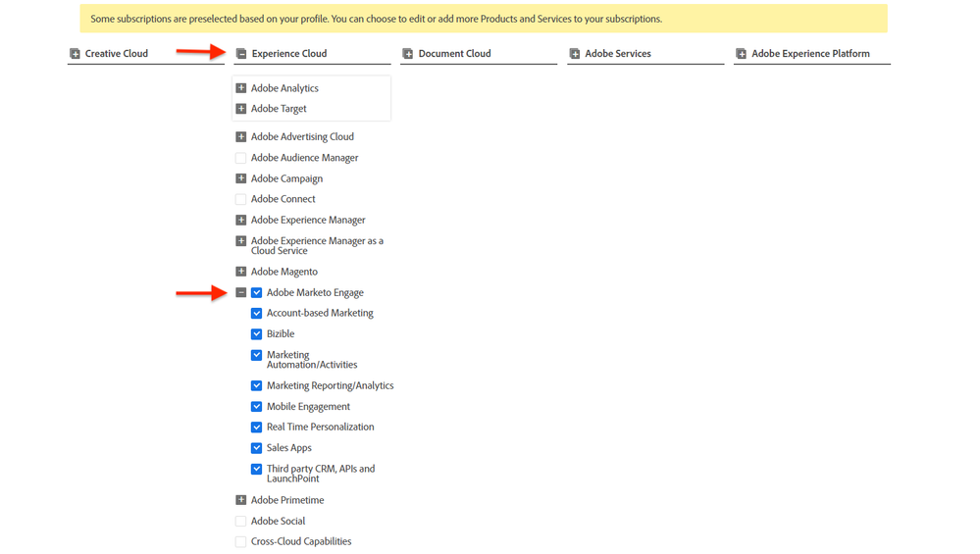
Task: Expand Adobe Experience Manager plus icon
Action: (x=240, y=220)
